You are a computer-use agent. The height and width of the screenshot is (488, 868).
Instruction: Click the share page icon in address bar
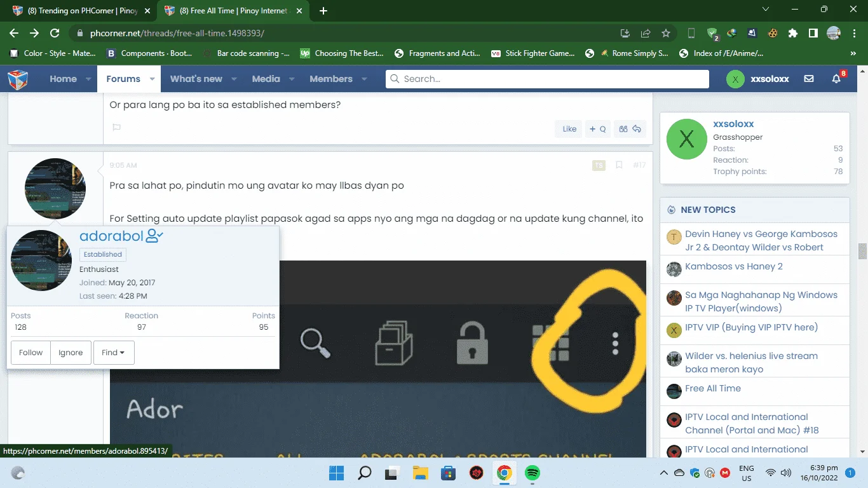[x=646, y=33]
